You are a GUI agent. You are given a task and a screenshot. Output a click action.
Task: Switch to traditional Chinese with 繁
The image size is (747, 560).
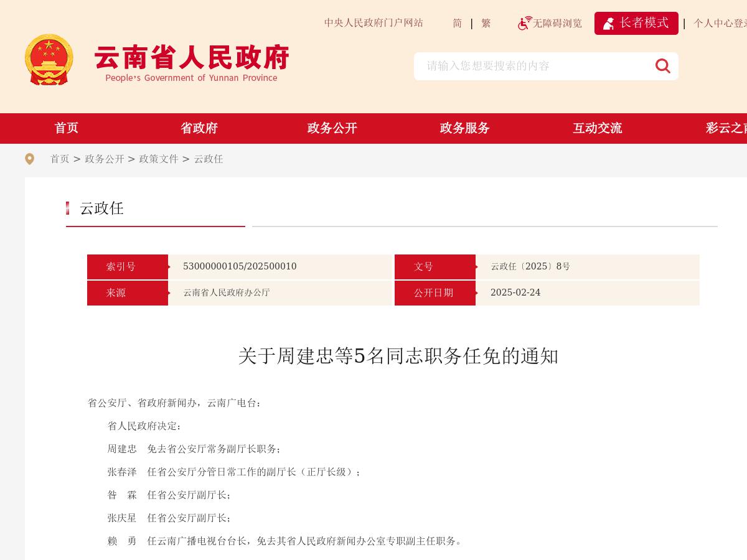(486, 23)
